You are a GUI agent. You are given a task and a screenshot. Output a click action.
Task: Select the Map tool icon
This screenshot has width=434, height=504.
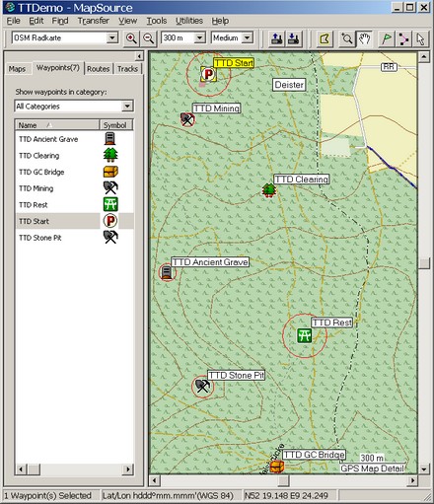(x=325, y=38)
